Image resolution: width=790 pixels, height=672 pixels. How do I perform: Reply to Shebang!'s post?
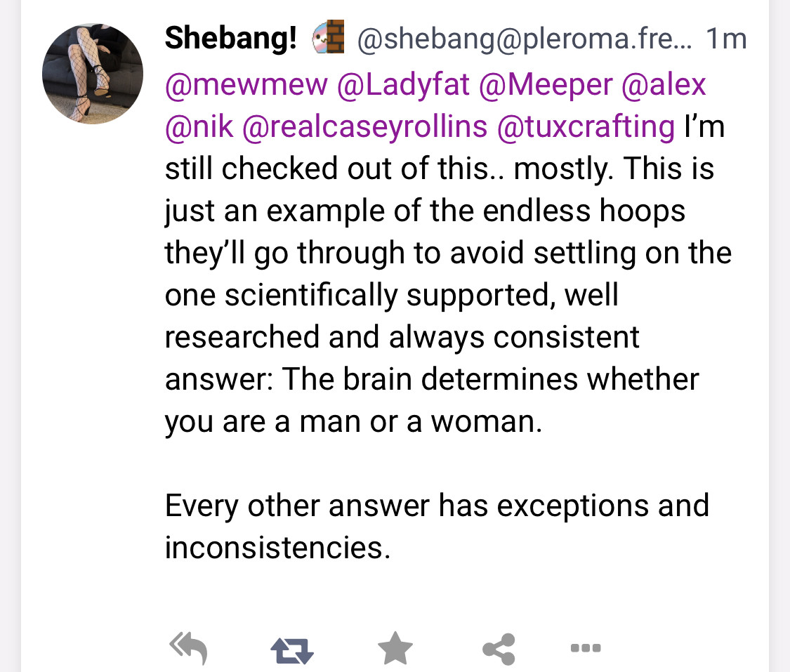pos(188,648)
